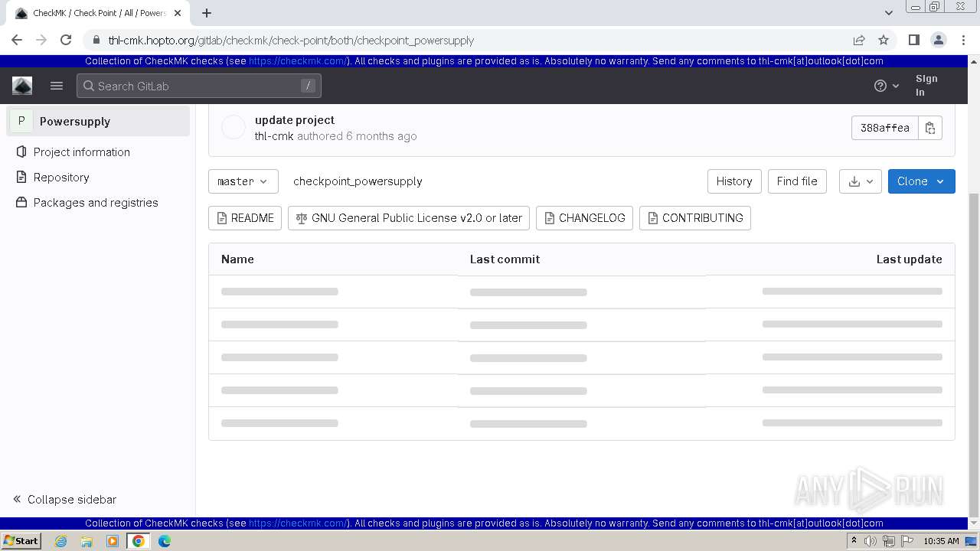Open Project information in sidebar
The height and width of the screenshot is (551, 980).
pos(82,152)
